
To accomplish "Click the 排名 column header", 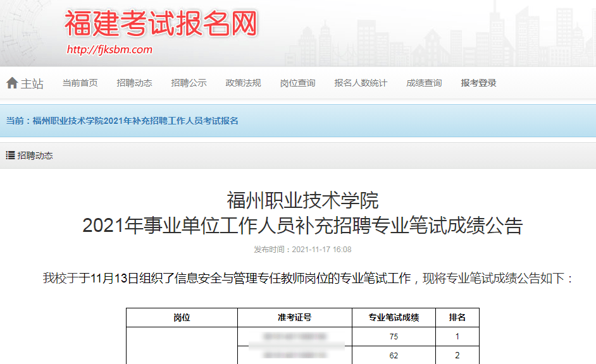I will pos(457,318).
